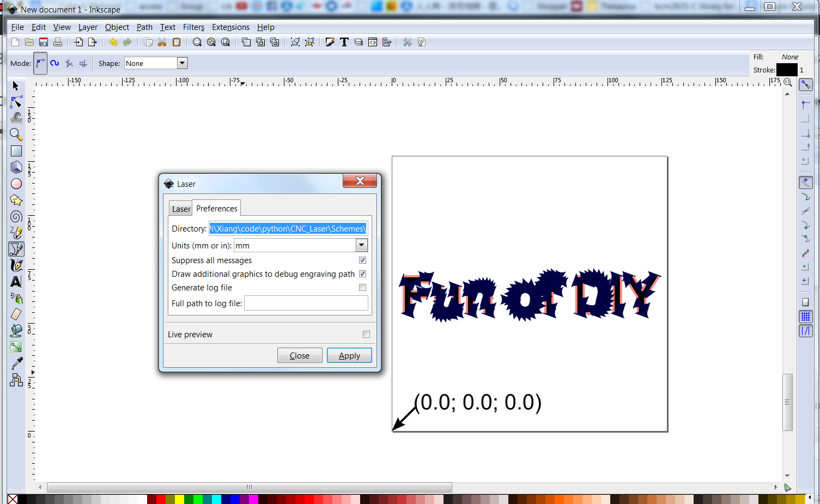The width and height of the screenshot is (820, 504).
Task: Enable the Live preview checkbox
Action: pos(366,335)
